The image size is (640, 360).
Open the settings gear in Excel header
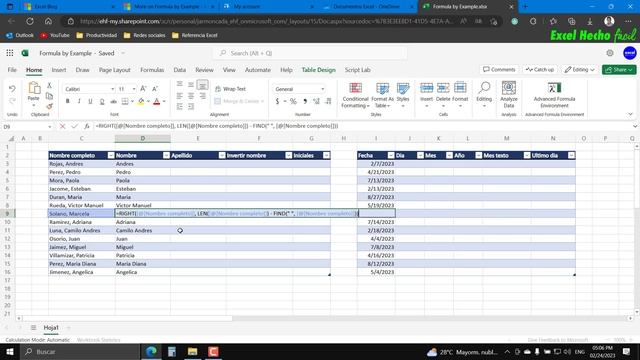click(610, 53)
